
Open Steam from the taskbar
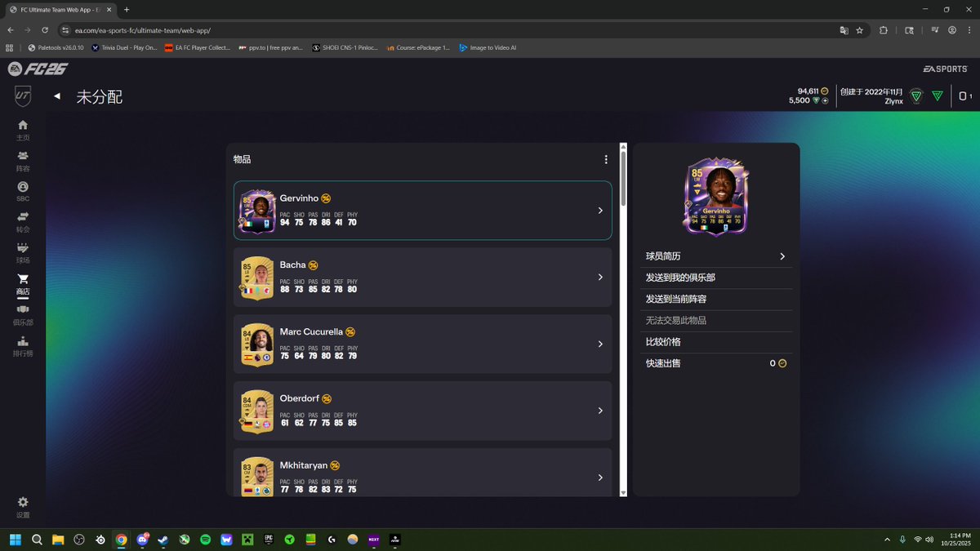pos(163,540)
